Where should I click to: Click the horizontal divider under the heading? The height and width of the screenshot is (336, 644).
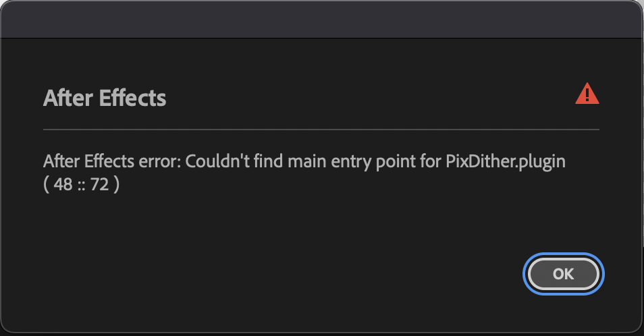pos(321,130)
